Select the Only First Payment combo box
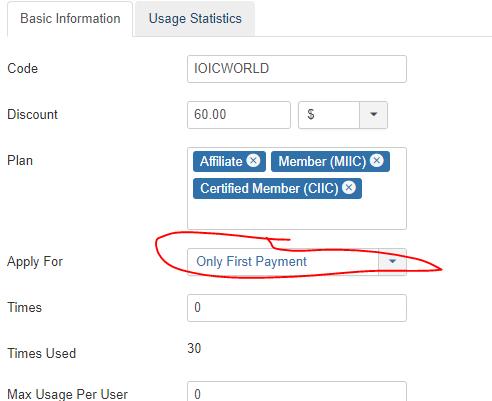The height and width of the screenshot is (401, 492). [297, 262]
